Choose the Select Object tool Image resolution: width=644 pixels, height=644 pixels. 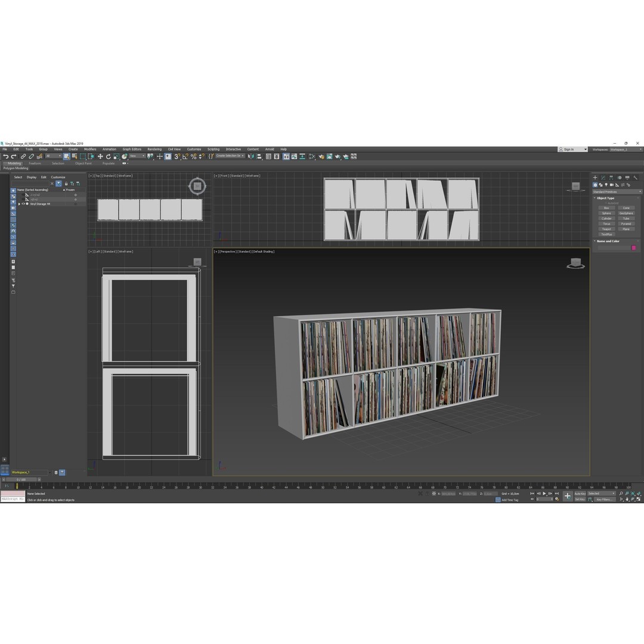pos(67,156)
